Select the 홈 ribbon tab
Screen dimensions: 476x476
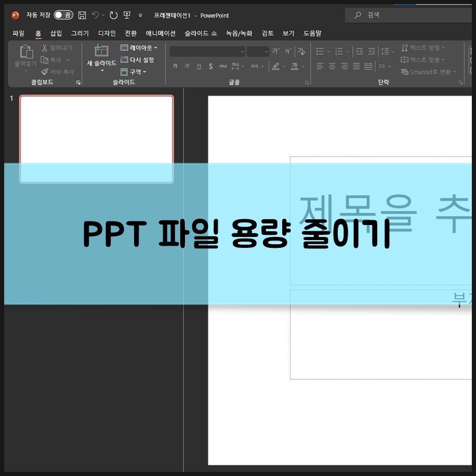point(38,33)
